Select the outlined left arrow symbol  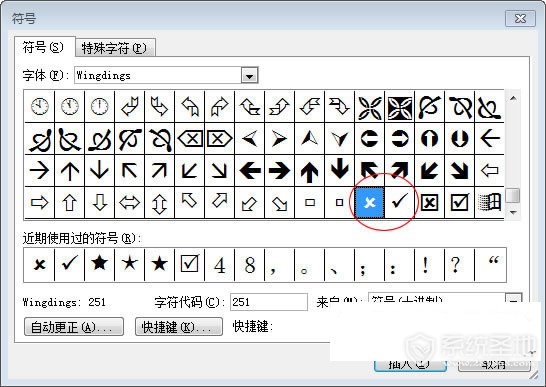pos(489,171)
